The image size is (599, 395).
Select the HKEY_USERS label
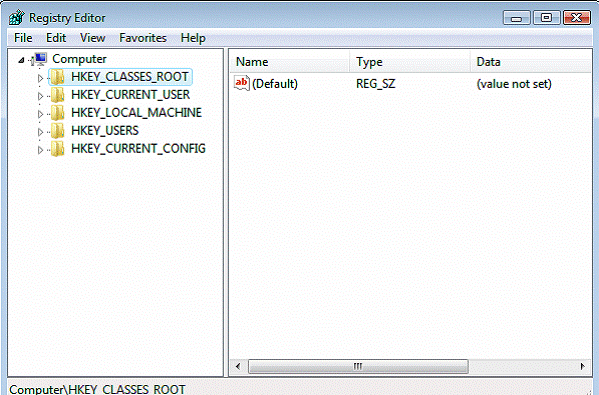(x=105, y=131)
